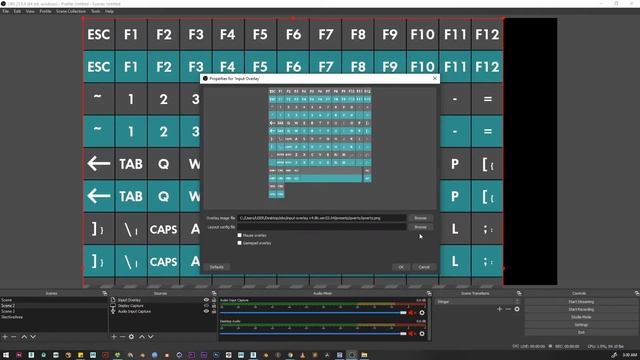
Task: Open the File menu
Action: point(5,11)
